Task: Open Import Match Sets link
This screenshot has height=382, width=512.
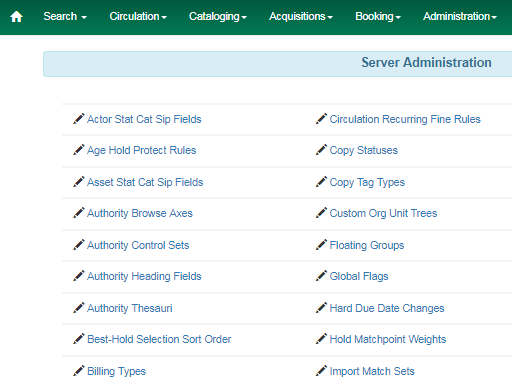Action: point(372,371)
